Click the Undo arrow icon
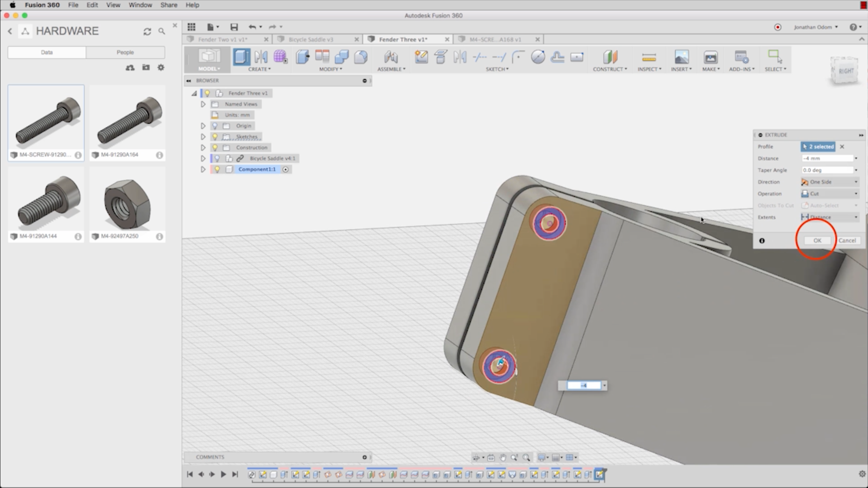868x488 pixels. [252, 27]
